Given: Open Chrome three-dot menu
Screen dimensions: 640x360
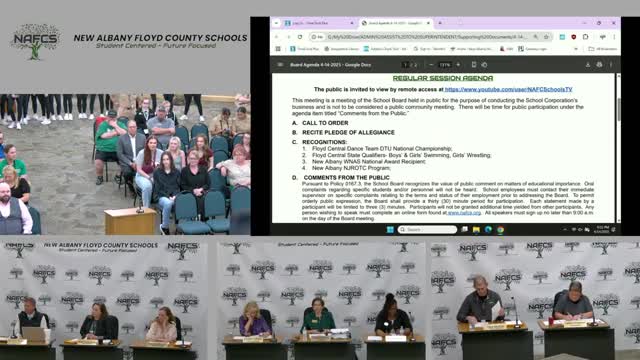Looking at the screenshot, I should [x=614, y=37].
